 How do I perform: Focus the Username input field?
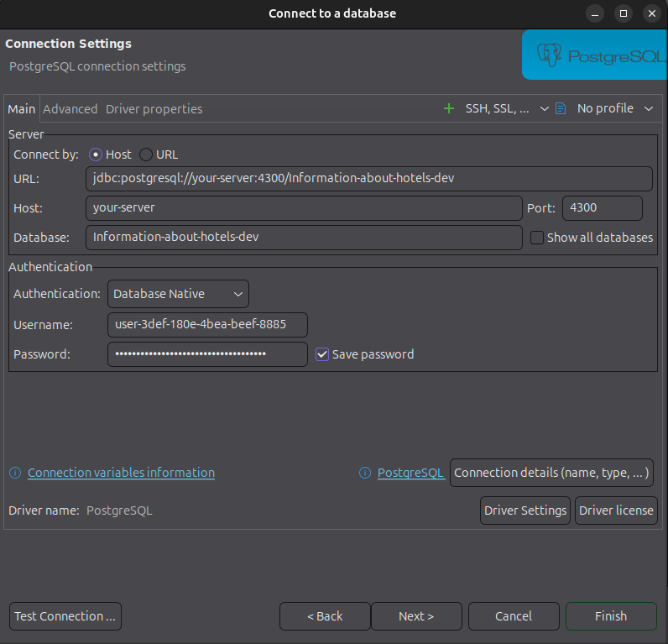[207, 325]
